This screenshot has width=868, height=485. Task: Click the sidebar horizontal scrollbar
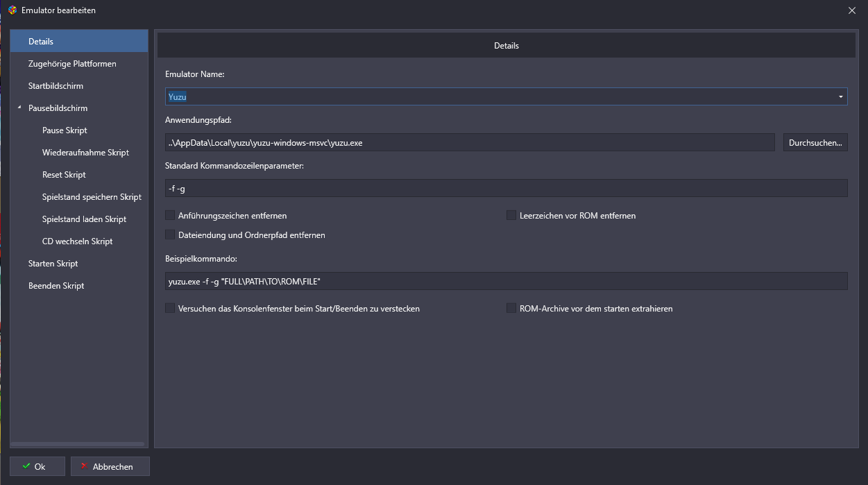78,444
